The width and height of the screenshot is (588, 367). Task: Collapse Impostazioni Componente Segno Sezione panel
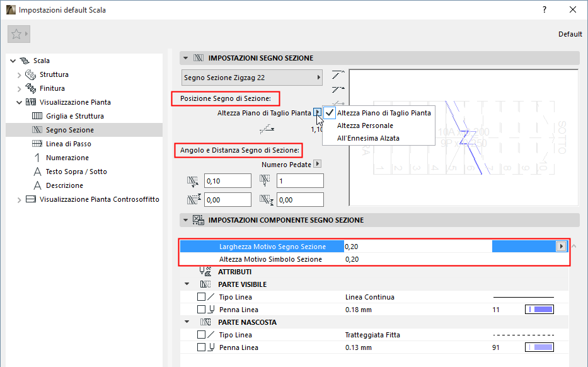pyautogui.click(x=185, y=220)
